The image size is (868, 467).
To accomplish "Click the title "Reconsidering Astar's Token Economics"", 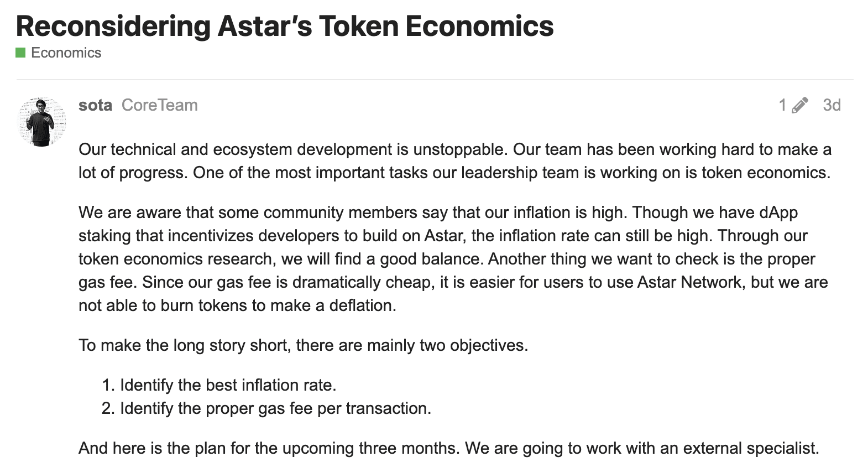I will [x=284, y=25].
